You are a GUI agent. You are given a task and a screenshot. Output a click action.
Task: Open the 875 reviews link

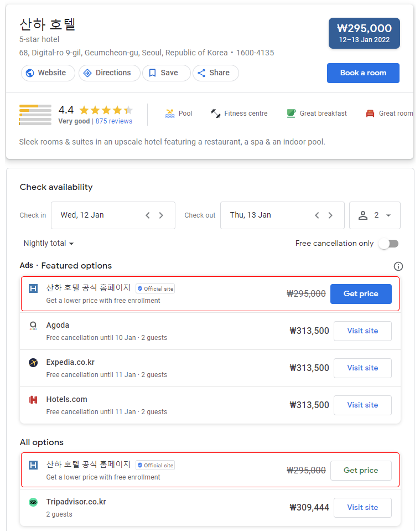[x=113, y=121]
